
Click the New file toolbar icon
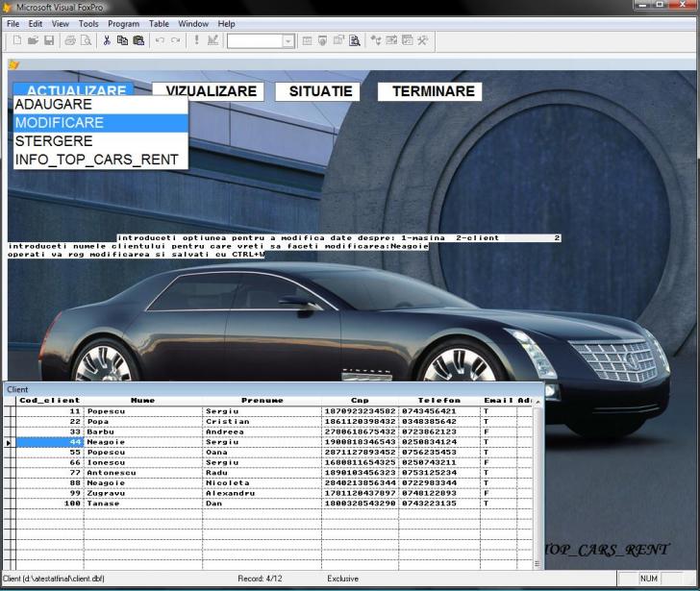[17, 40]
